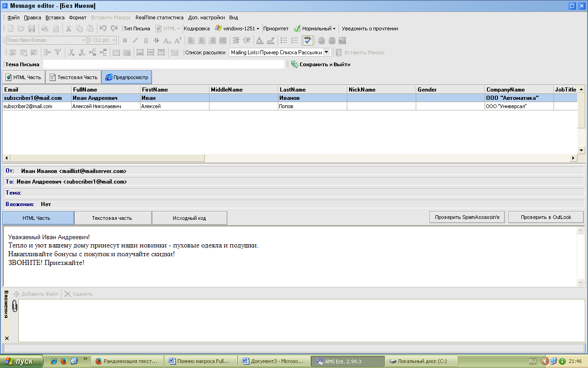The height and width of the screenshot is (368, 588).
Task: Toggle Subscript formatting
Action: (x=167, y=40)
